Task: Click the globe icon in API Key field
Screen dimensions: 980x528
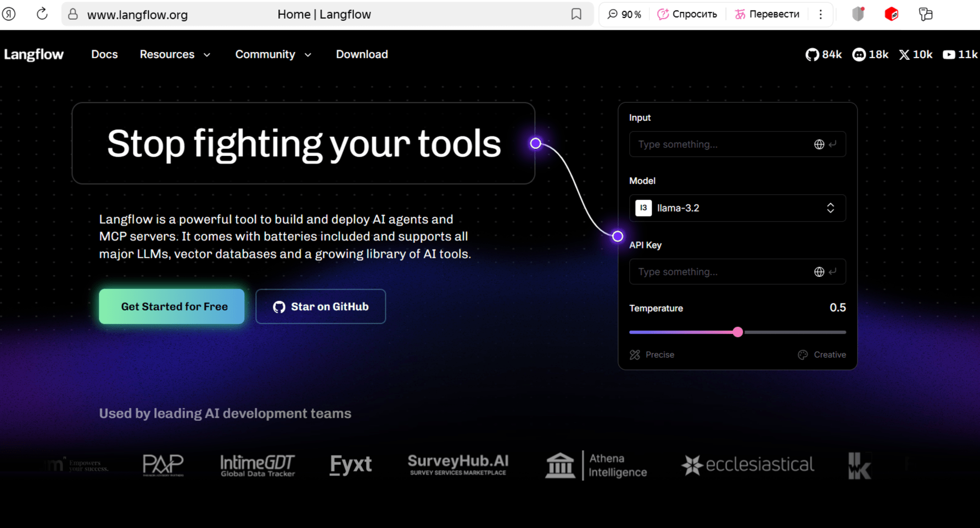Action: pos(819,272)
